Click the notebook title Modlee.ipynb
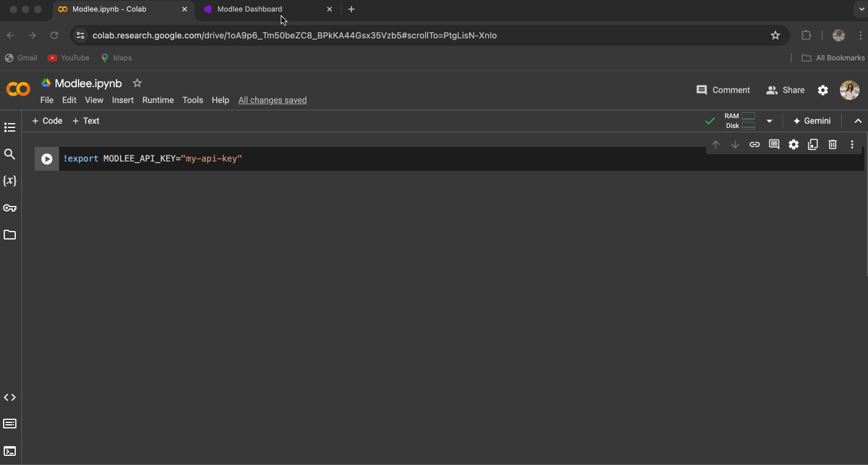Screen dimensions: 868x465 [88, 83]
